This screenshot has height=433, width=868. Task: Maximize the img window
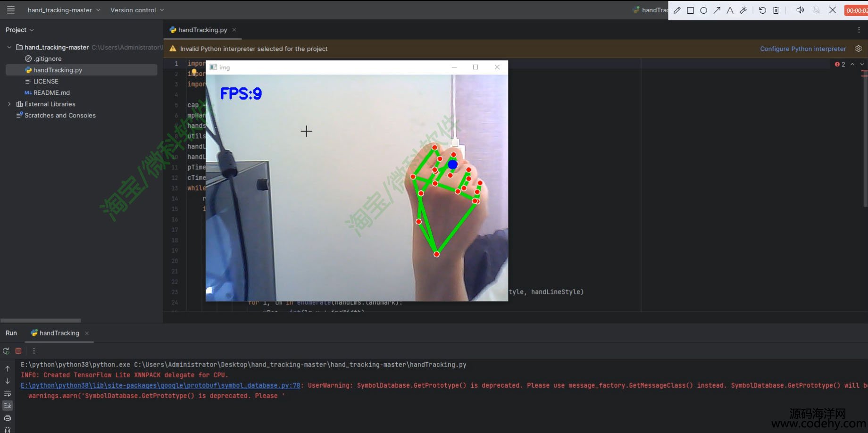pyautogui.click(x=476, y=67)
